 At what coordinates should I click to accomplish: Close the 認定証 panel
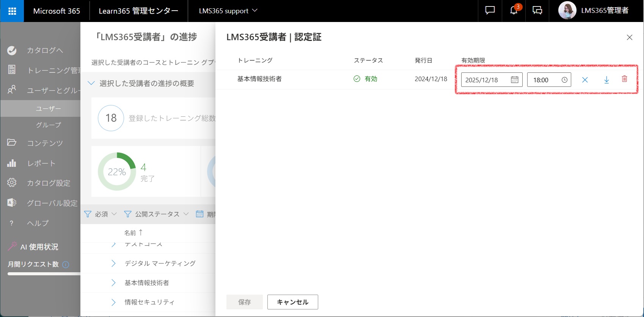[x=630, y=37]
